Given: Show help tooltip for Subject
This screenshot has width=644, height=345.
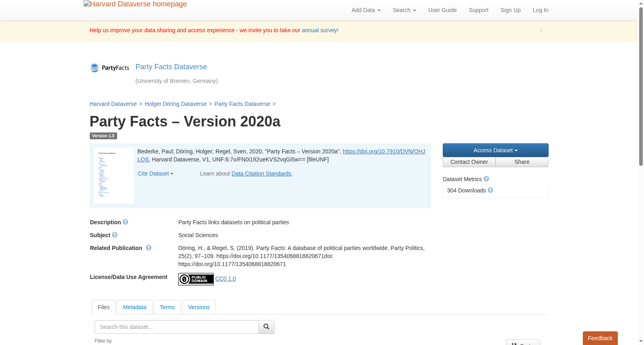Looking at the screenshot, I should click(x=115, y=235).
